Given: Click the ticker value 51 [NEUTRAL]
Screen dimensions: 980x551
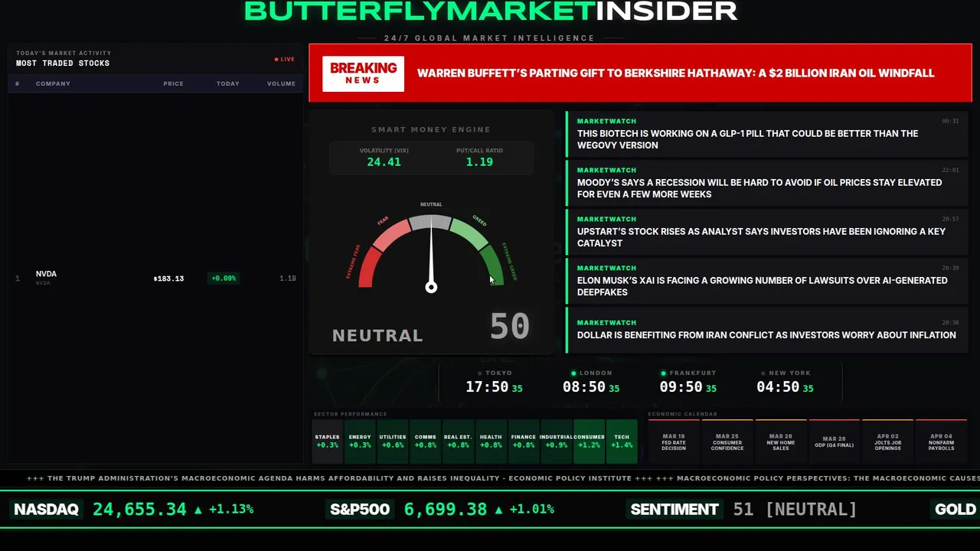Looking at the screenshot, I should (x=795, y=509).
